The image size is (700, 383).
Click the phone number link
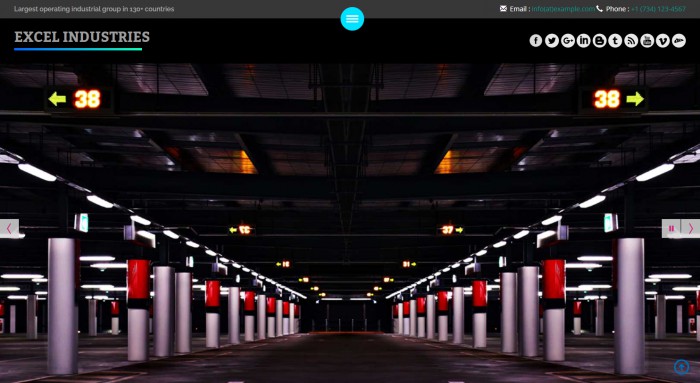658,9
